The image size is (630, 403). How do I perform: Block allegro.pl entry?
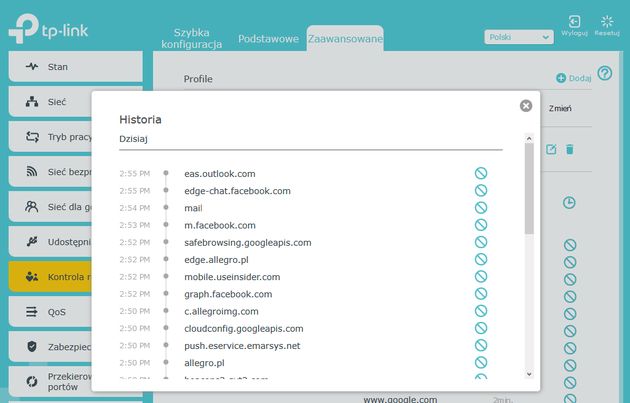[481, 363]
